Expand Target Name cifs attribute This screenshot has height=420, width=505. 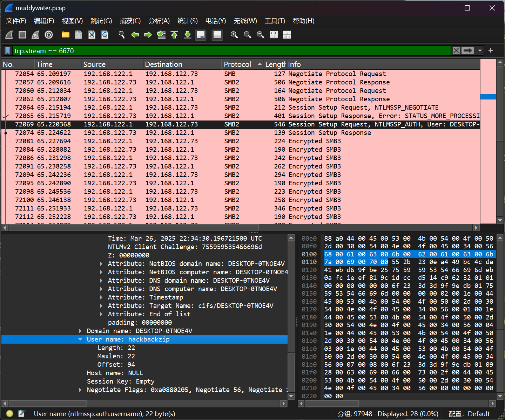click(x=101, y=306)
